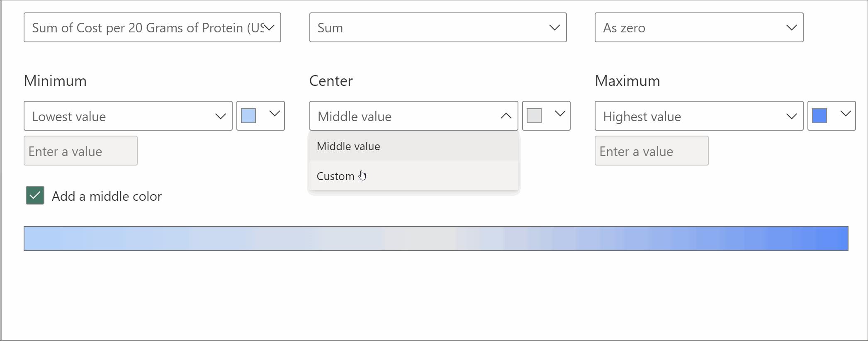This screenshot has width=868, height=341.
Task: Expand the Maximum color picker chevron
Action: (846, 114)
